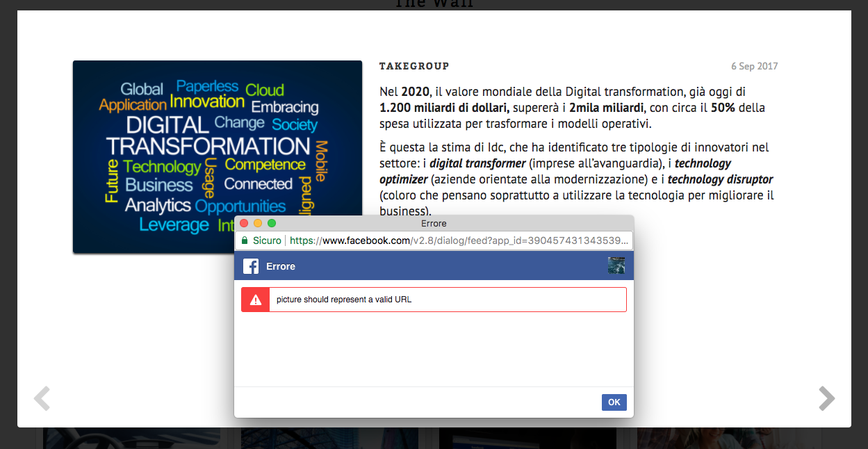Select the facebook.com URL in the address bar

(459, 240)
